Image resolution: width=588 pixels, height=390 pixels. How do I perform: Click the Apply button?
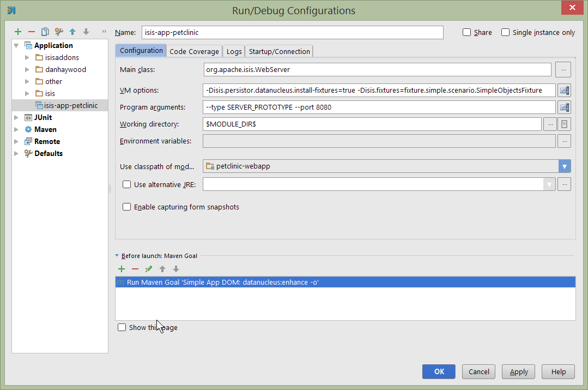pyautogui.click(x=519, y=371)
